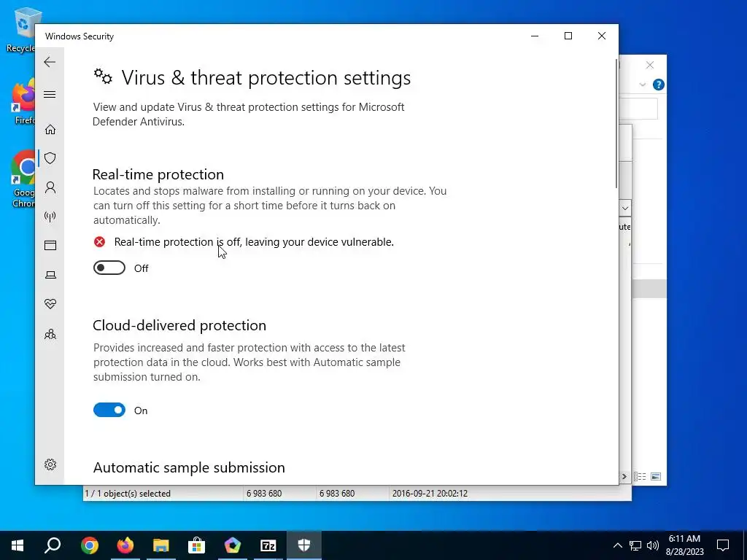Open Settings gear in the Security sidebar

click(x=50, y=464)
